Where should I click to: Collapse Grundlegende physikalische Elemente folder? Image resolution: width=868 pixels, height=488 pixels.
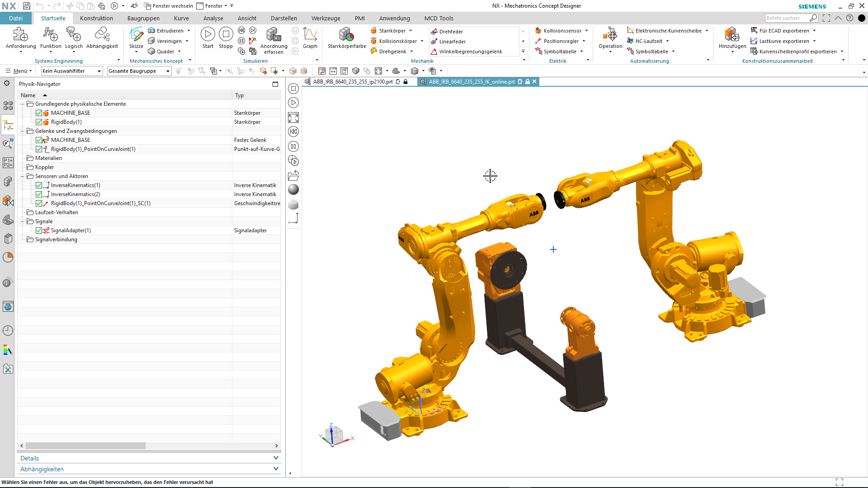[23, 104]
